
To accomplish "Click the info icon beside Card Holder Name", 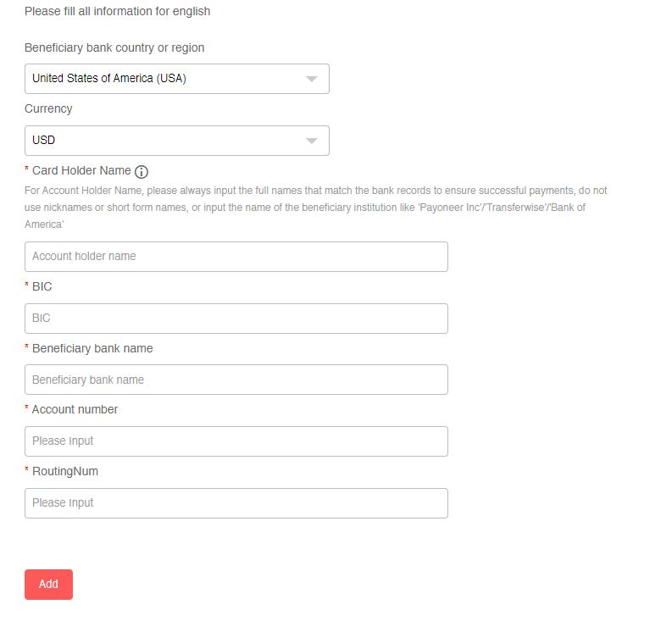I will pyautogui.click(x=142, y=171).
